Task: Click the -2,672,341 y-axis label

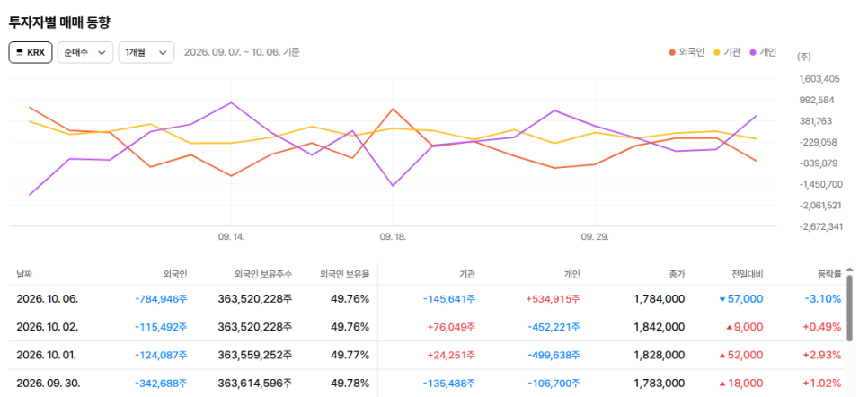Action: (x=819, y=226)
